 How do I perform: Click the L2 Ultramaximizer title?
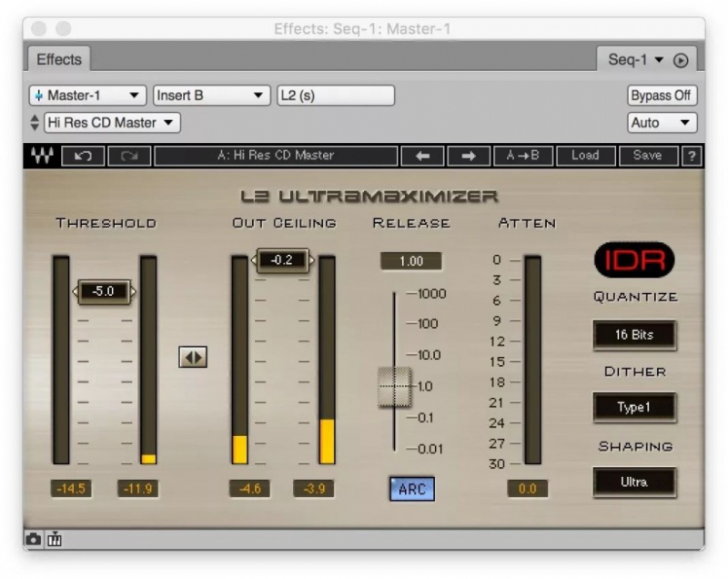coord(369,197)
